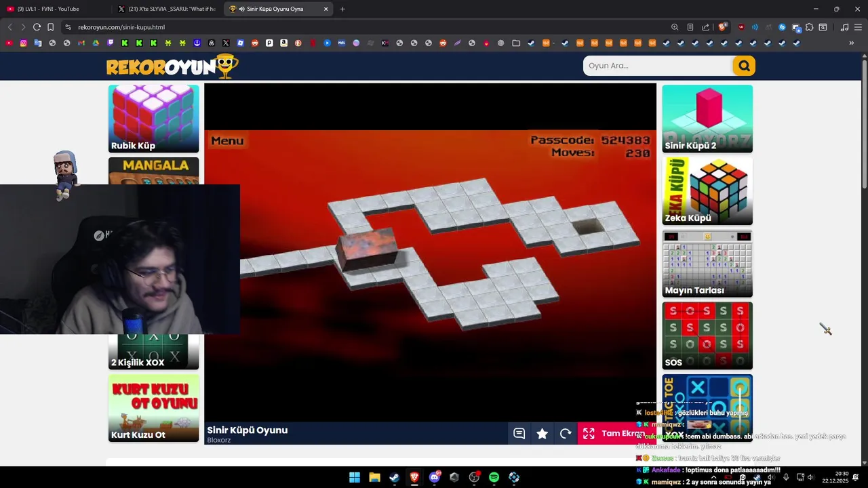Reload the game using refresh icon
Screen dimensions: 868x488
pyautogui.click(x=566, y=434)
